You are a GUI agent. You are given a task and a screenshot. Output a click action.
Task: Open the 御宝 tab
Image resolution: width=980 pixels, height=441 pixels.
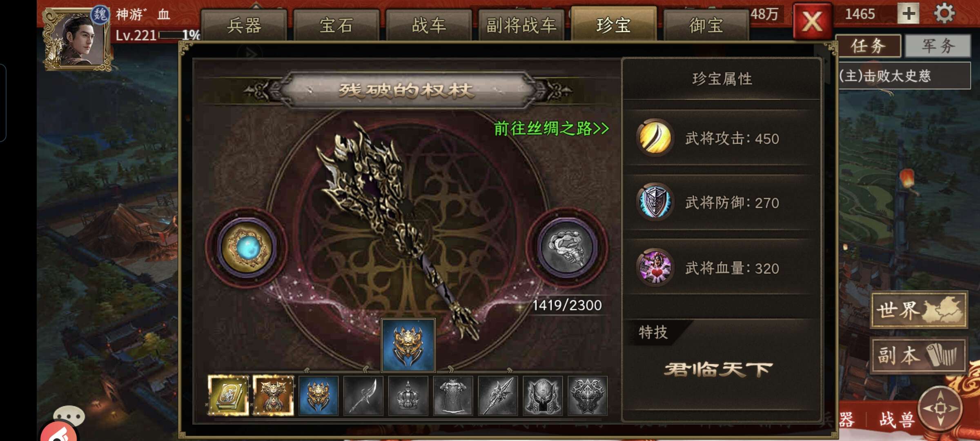[x=706, y=25]
